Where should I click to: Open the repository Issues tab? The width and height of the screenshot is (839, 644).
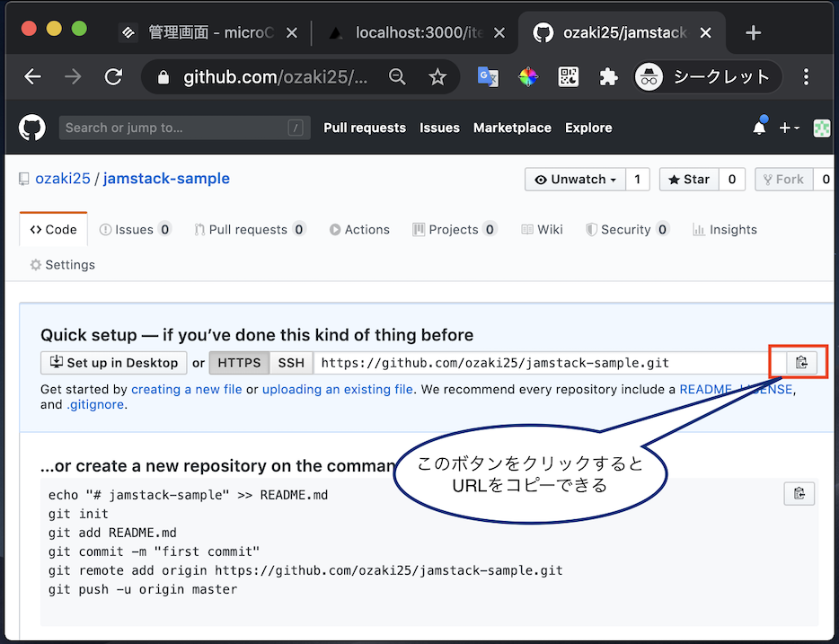(x=135, y=229)
